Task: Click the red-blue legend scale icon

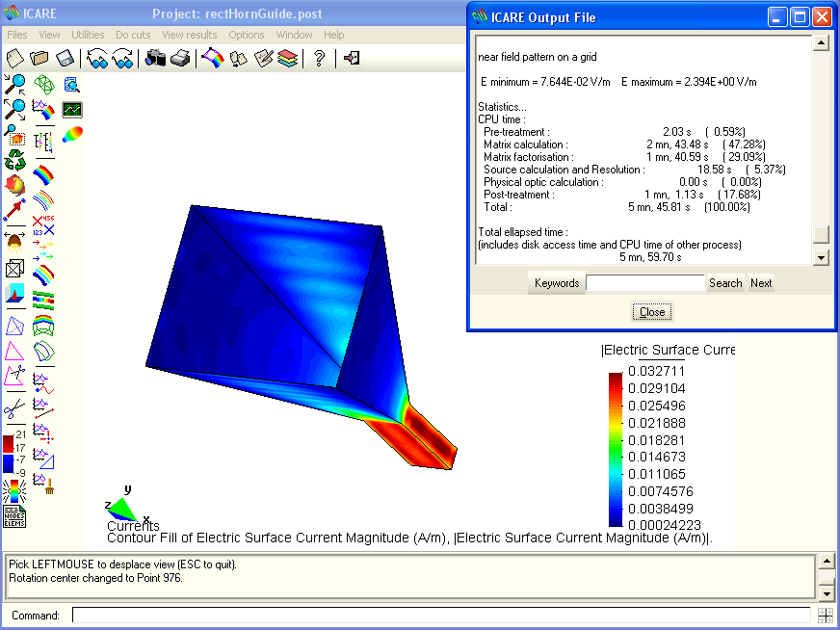Action: pyautogui.click(x=14, y=453)
